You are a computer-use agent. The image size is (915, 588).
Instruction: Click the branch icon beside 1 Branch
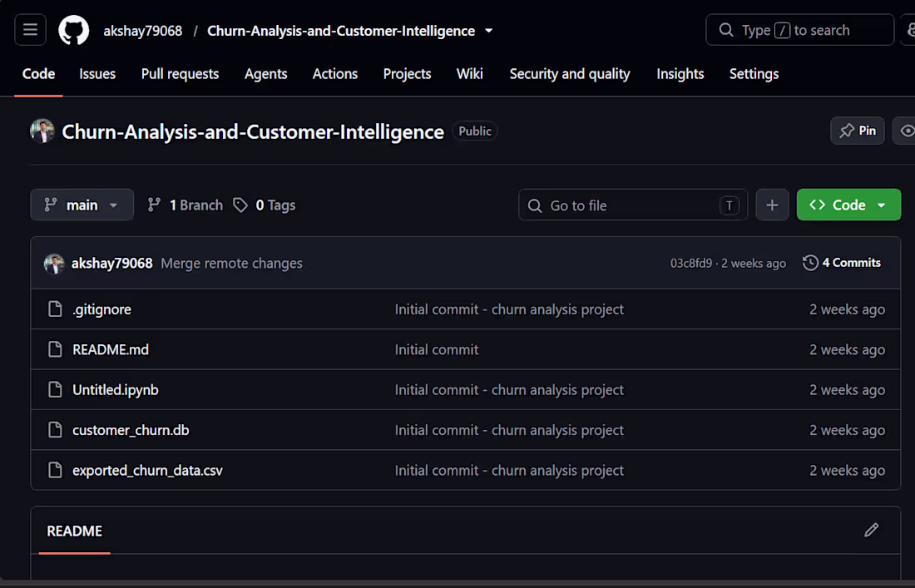[154, 205]
